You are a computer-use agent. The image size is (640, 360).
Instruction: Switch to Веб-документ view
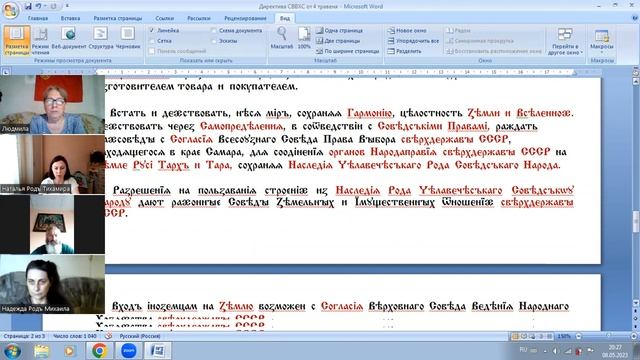(69, 39)
